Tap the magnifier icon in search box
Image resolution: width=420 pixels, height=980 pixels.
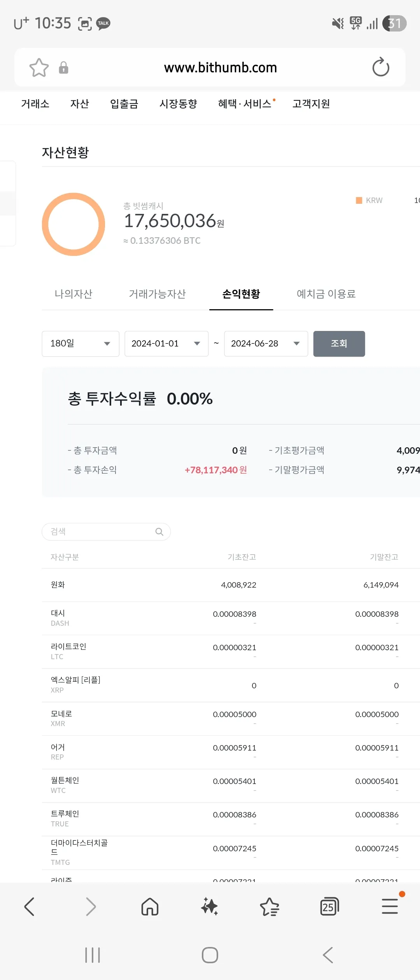(159, 532)
